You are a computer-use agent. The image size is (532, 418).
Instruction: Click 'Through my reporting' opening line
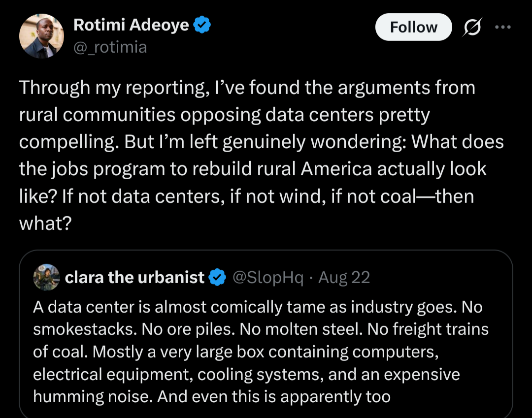[x=114, y=88]
